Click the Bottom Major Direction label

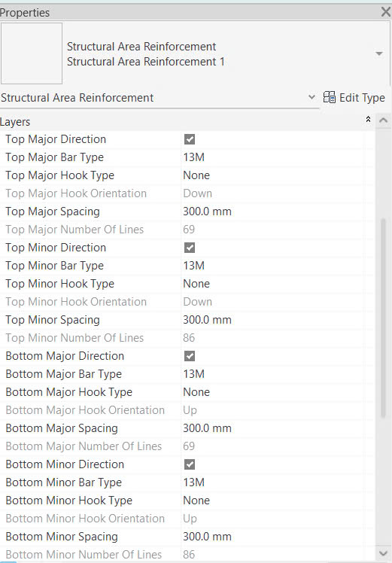[65, 356]
